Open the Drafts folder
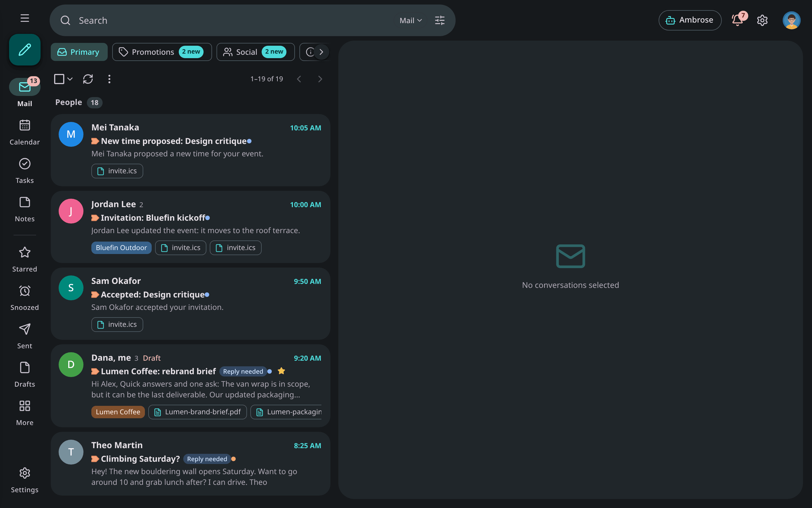 (x=25, y=374)
